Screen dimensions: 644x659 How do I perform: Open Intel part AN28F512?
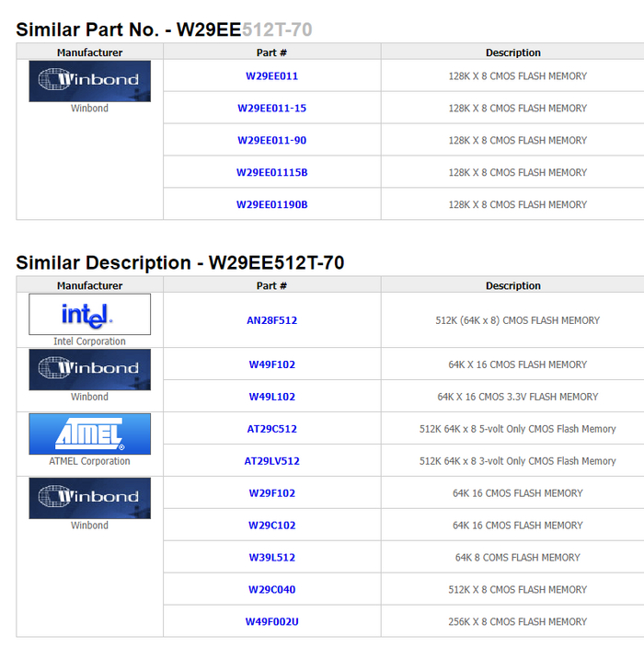point(271,320)
